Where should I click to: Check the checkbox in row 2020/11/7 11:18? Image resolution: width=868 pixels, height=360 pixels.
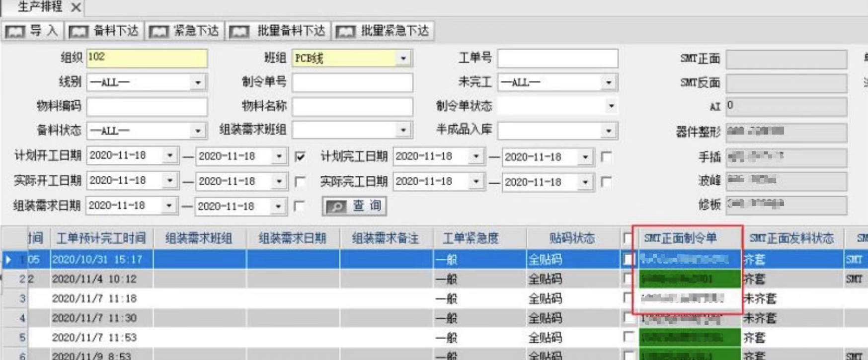(628, 298)
